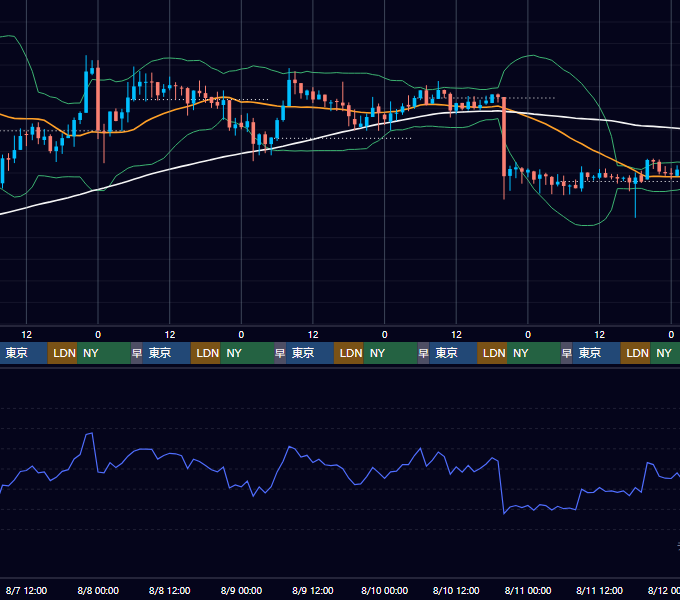
Task: Select the 8/7 NY session block
Action: click(104, 353)
